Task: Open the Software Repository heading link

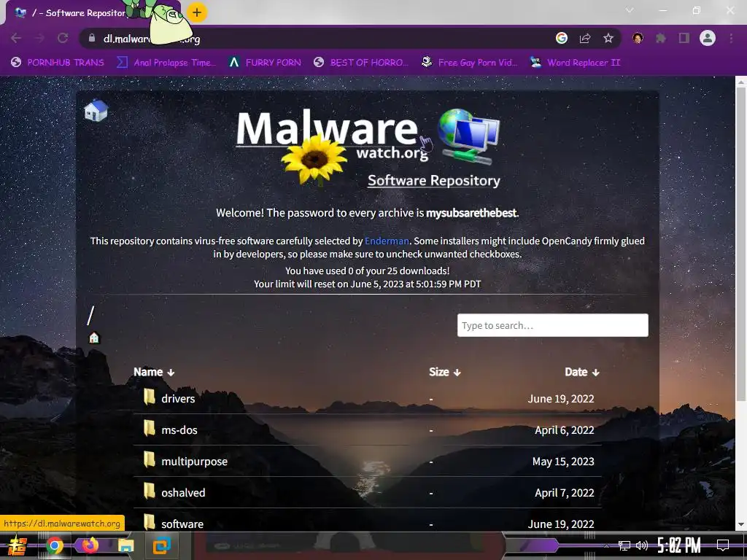Action: click(434, 181)
